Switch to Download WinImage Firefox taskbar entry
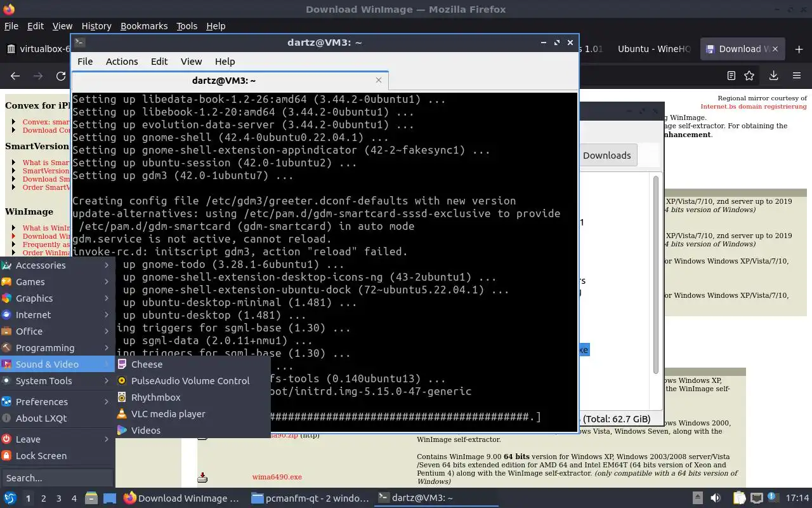 182,498
